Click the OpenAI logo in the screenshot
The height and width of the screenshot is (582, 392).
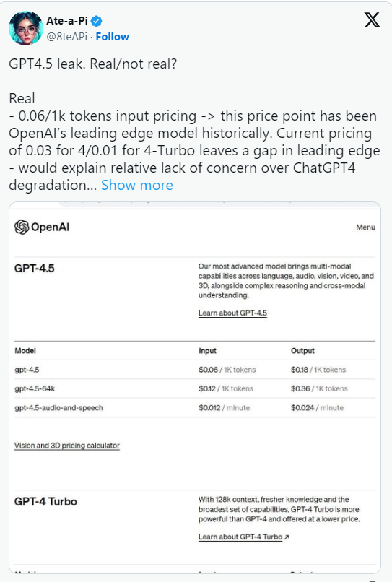[42, 227]
